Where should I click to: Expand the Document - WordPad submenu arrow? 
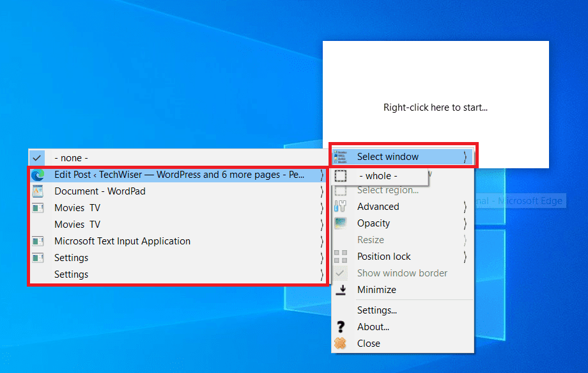321,191
